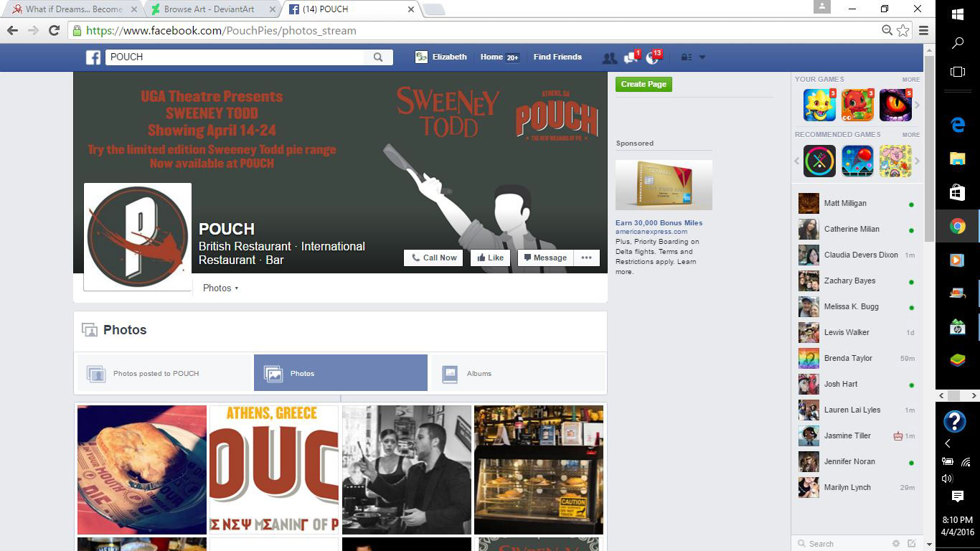Open Windows Store from taskbar
The width and height of the screenshot is (980, 551).
click(957, 192)
